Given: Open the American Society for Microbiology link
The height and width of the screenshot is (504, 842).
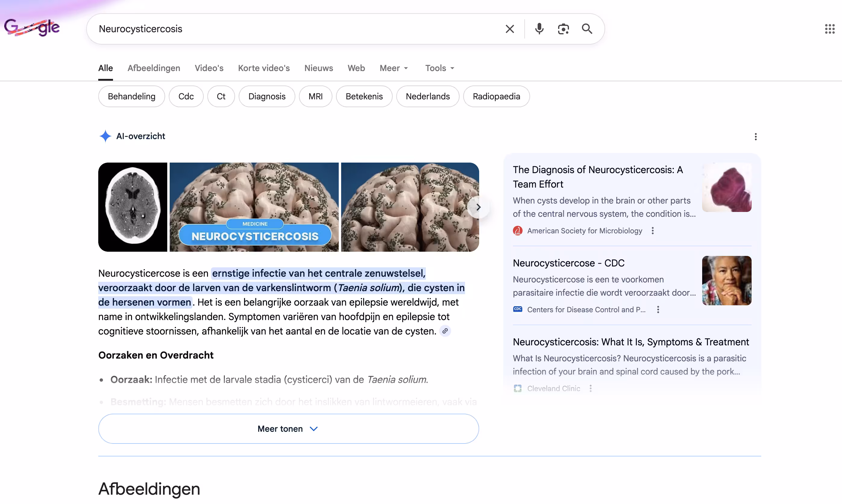Looking at the screenshot, I should coord(584,231).
